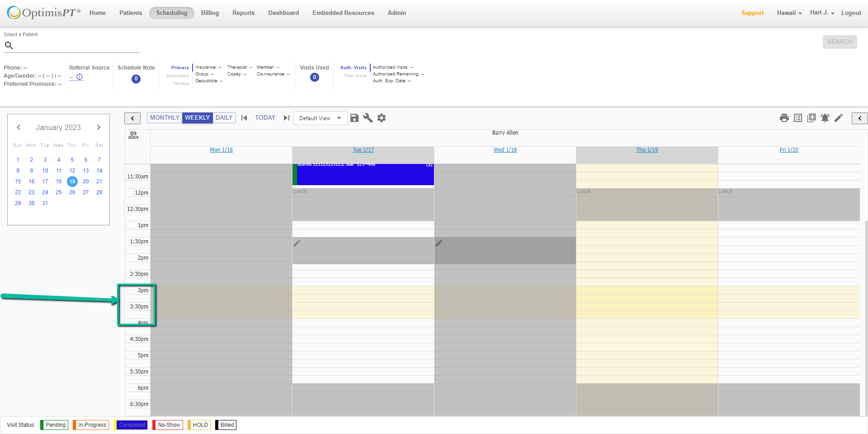The width and height of the screenshot is (868, 434).
Task: Select the add appointment icon
Action: [811, 118]
